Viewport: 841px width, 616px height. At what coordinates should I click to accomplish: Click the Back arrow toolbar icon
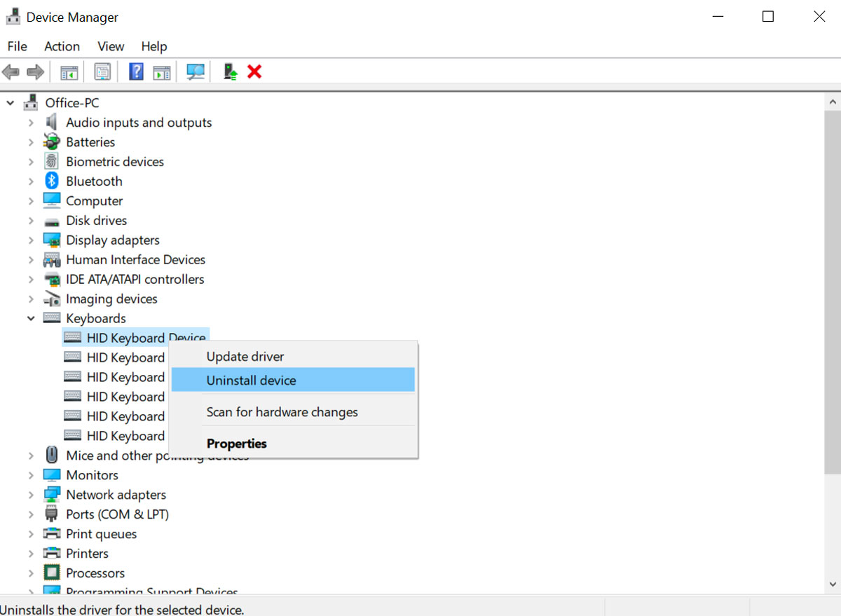point(11,71)
